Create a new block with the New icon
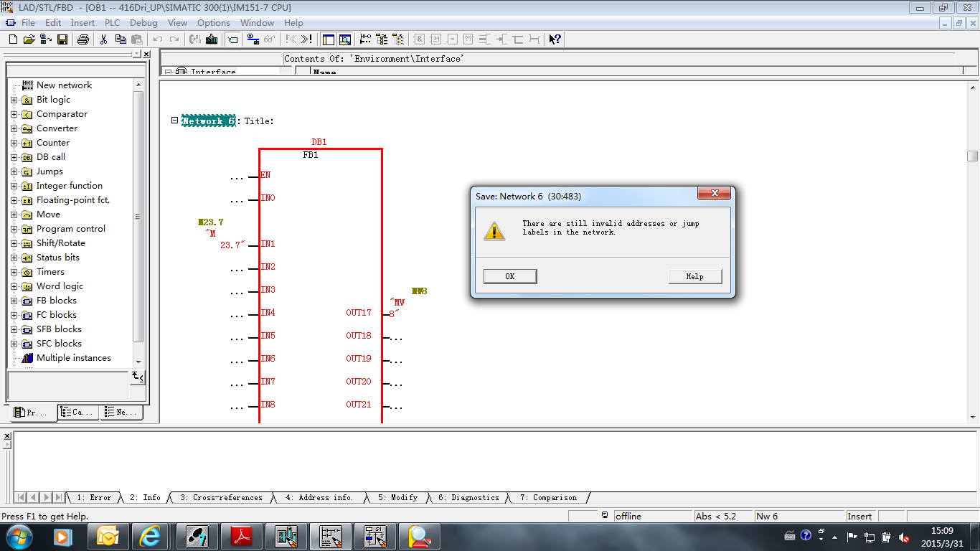Screen dimensions: 980x551 tap(13, 39)
